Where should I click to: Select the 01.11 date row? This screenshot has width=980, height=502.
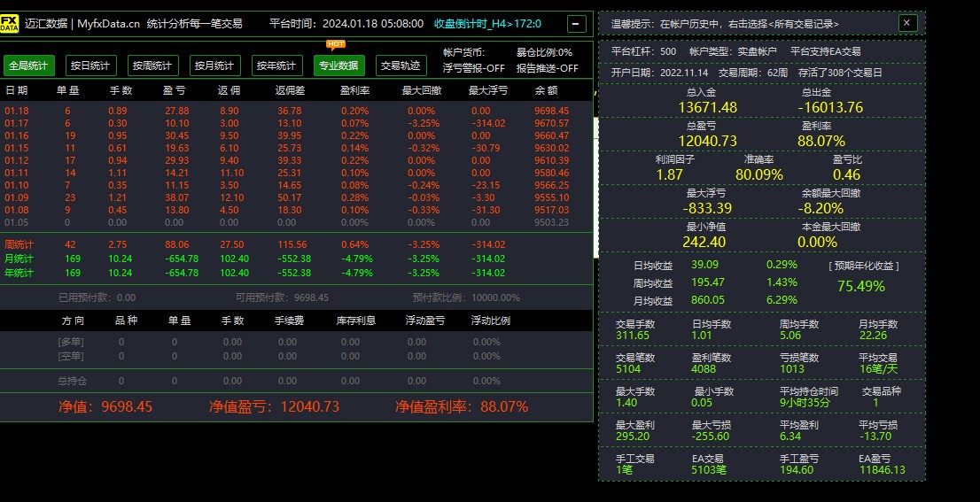(296, 173)
